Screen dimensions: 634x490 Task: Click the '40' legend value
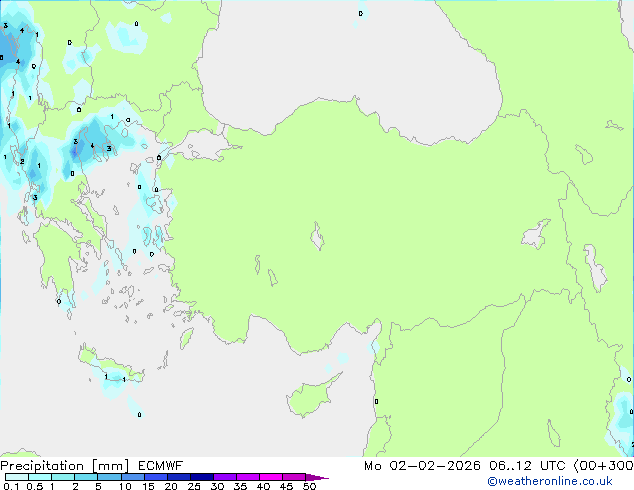pyautogui.click(x=263, y=486)
